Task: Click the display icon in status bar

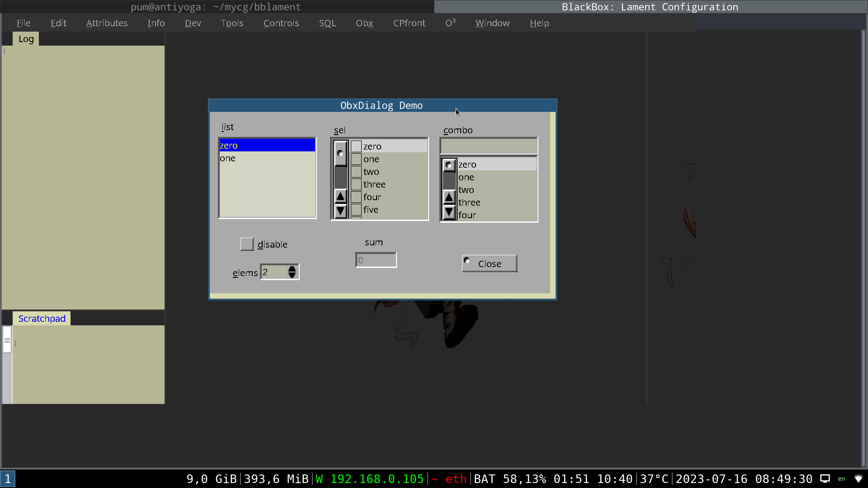Action: 825,479
